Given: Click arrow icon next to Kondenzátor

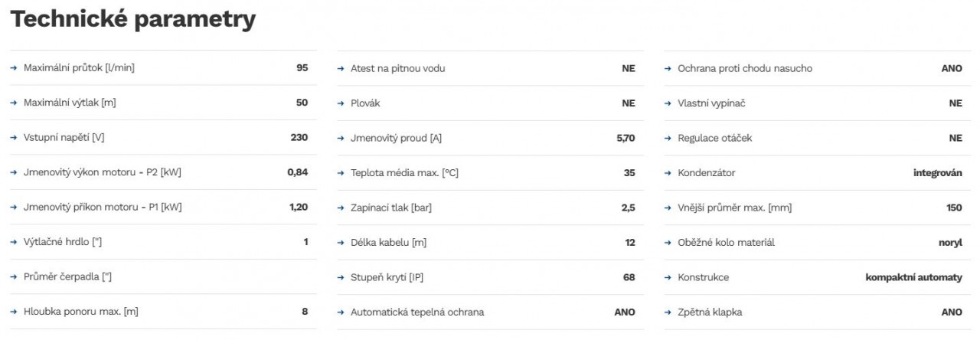Looking at the screenshot, I should tap(668, 173).
